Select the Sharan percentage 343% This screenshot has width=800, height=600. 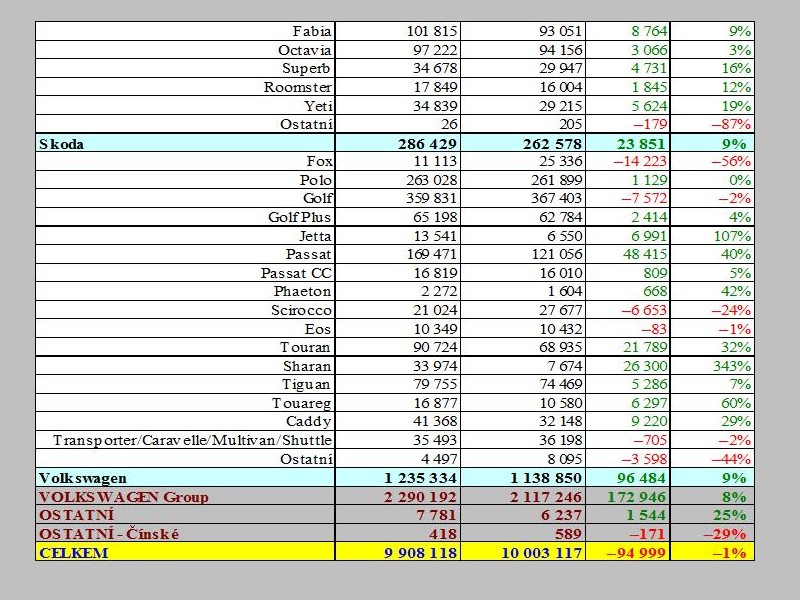732,366
